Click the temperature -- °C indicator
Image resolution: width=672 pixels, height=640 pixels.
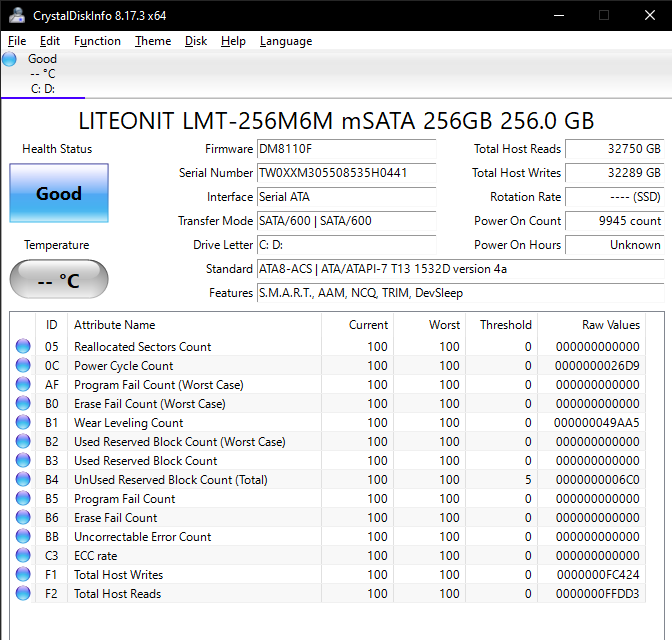(59, 279)
